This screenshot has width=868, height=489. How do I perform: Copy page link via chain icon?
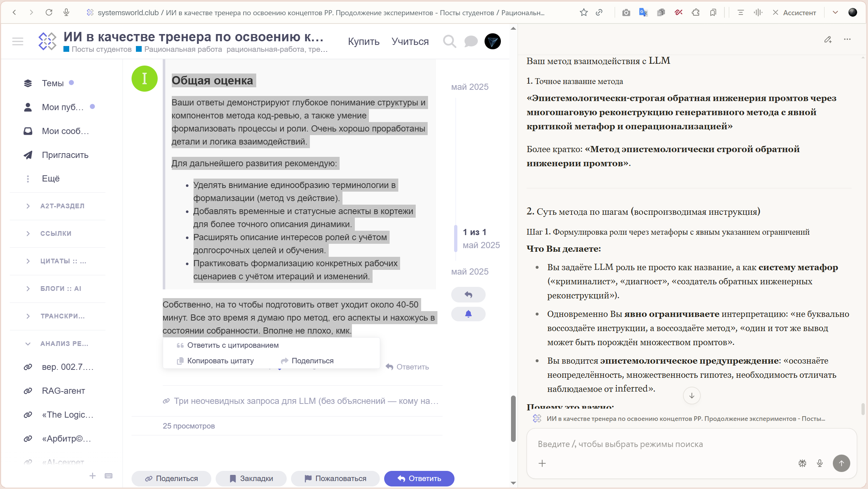coord(599,12)
